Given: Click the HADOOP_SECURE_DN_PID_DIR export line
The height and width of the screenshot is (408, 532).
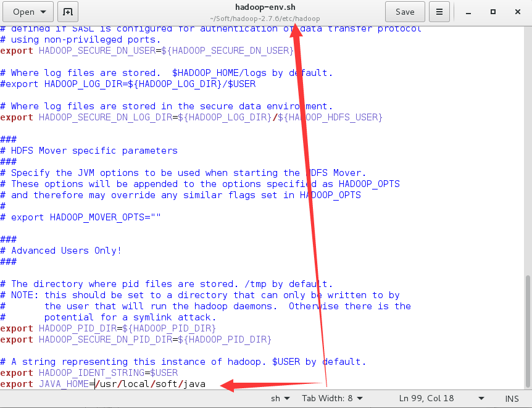Looking at the screenshot, I should click(136, 339).
